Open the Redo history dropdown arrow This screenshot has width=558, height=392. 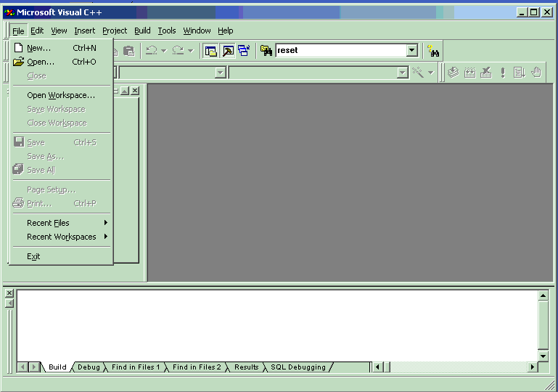191,51
